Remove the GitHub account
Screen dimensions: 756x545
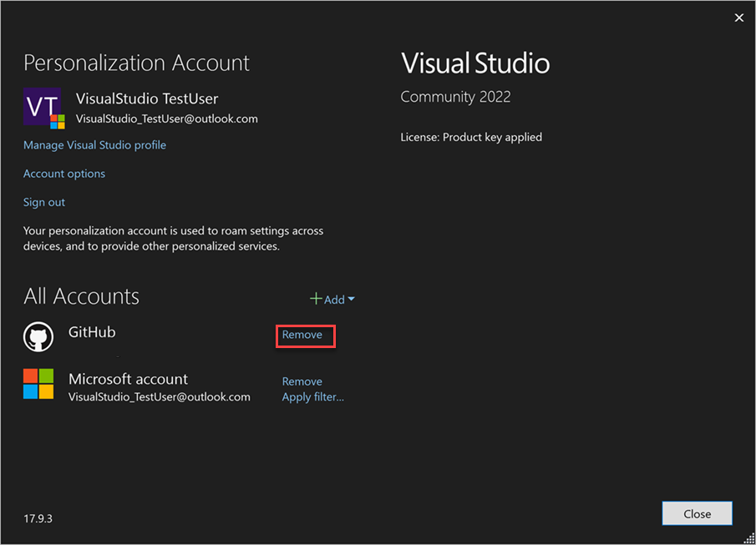304,336
